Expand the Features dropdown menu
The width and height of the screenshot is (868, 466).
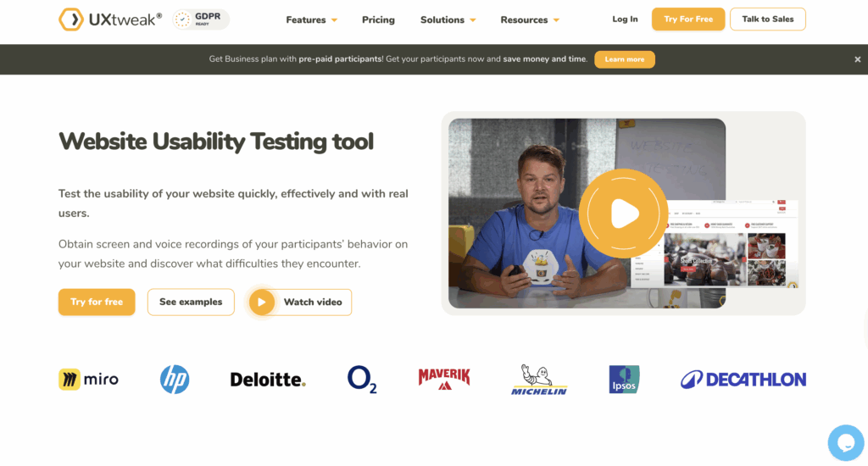311,19
